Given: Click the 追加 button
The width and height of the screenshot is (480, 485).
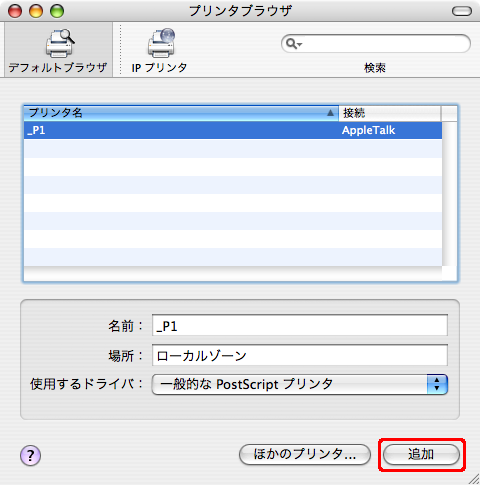Looking at the screenshot, I should coord(421,454).
